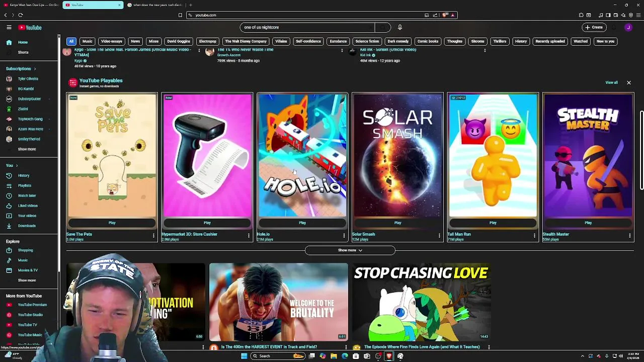Select the Video essays filter chip

[112, 41]
